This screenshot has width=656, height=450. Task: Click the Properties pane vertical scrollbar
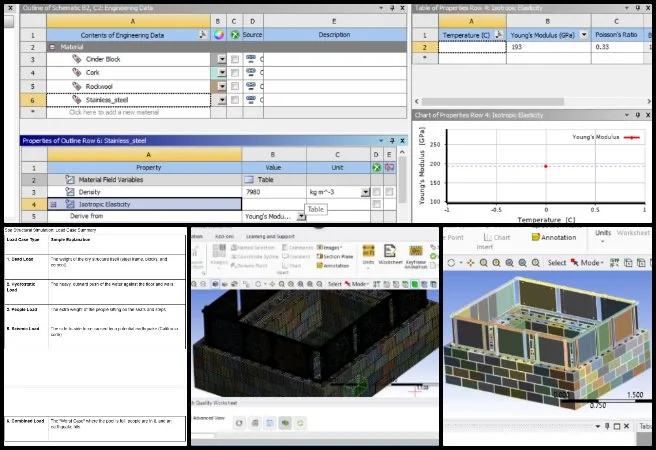(402, 182)
